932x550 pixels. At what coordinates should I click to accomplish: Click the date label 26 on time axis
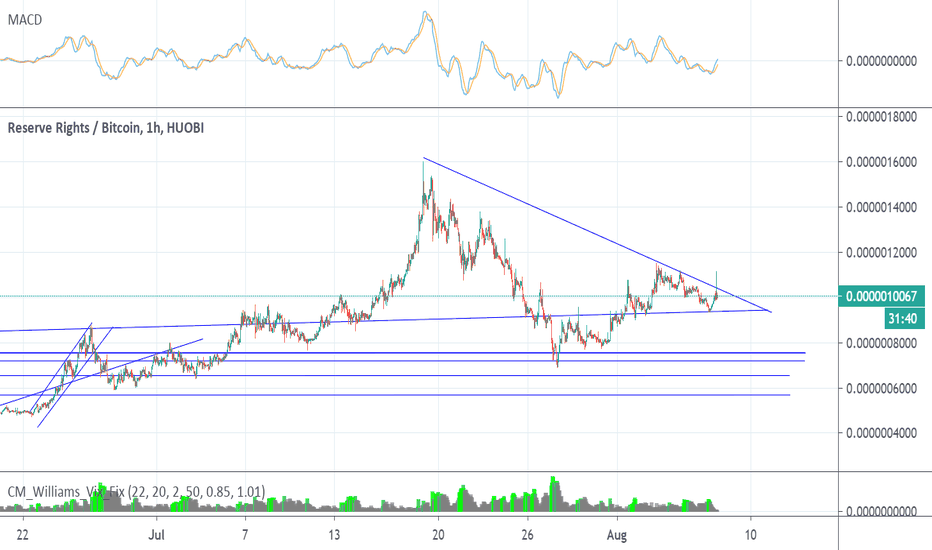527,535
